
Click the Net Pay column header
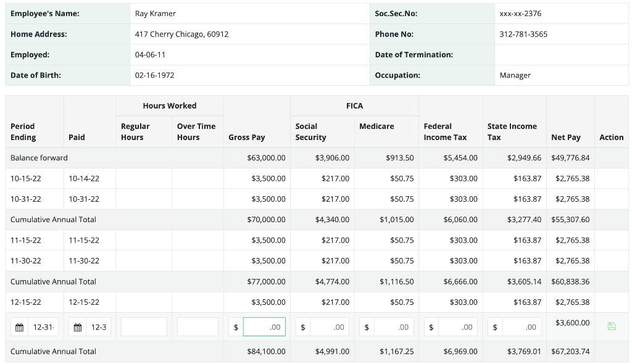click(566, 137)
